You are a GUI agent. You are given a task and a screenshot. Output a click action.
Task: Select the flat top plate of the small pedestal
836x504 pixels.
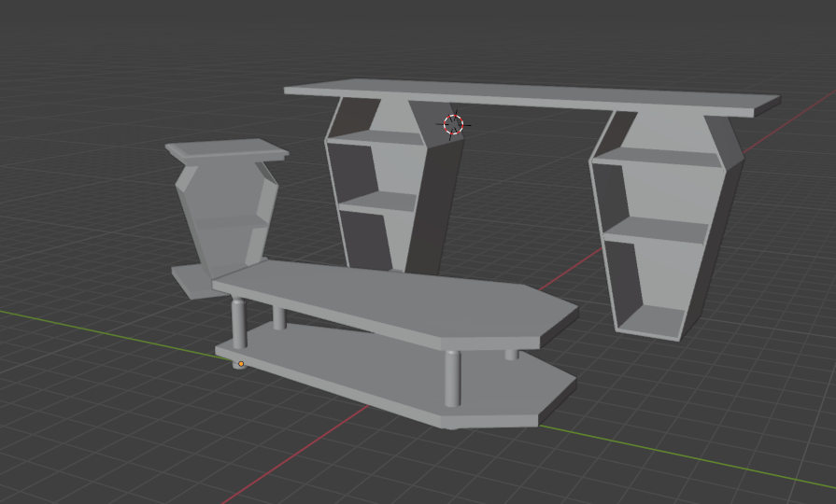(227, 149)
